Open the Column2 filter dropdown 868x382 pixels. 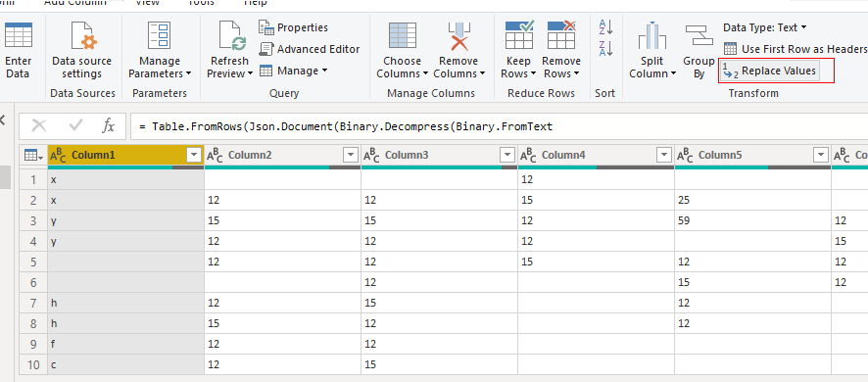click(351, 156)
